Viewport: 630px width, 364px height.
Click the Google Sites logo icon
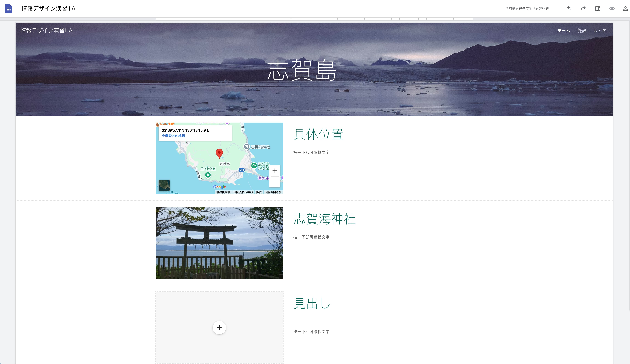point(9,9)
